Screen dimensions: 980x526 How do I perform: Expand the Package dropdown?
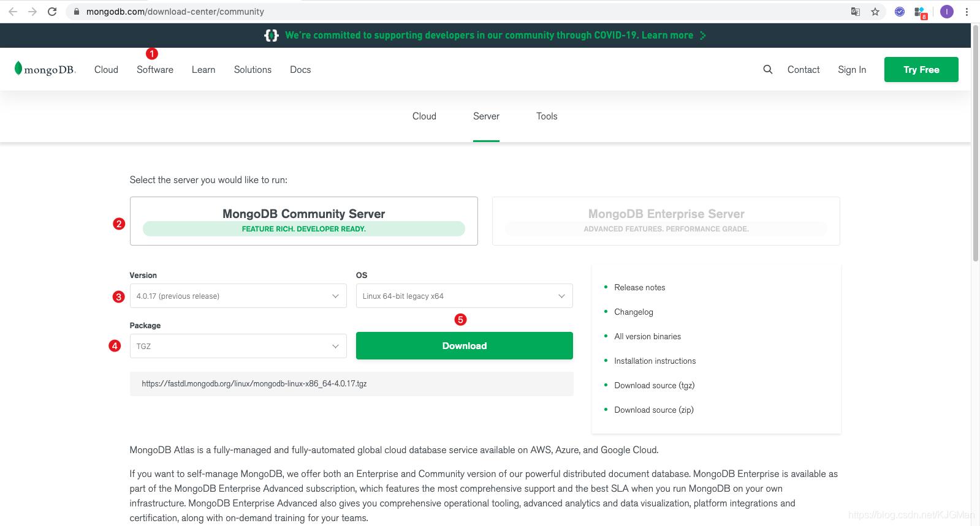[238, 346]
